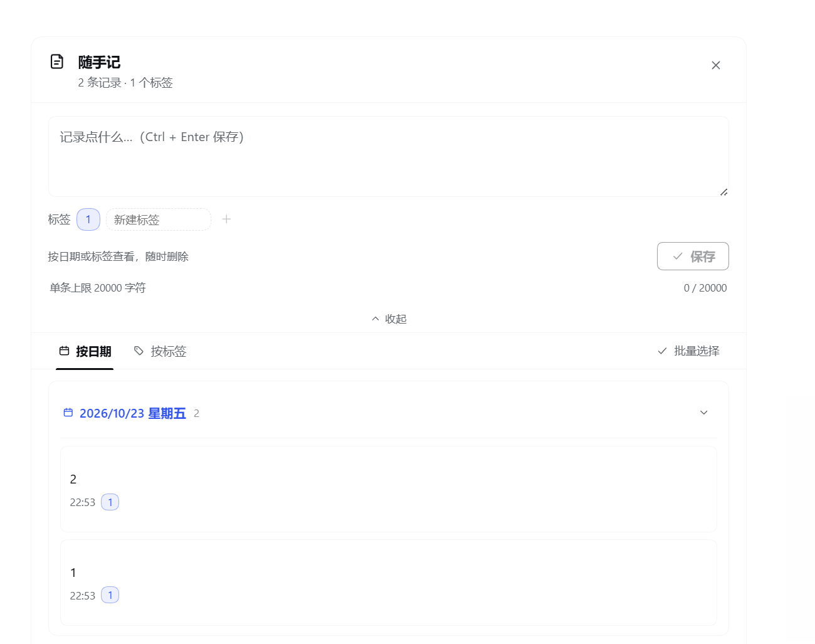Image resolution: width=815 pixels, height=644 pixels.
Task: Click the 保存 button
Action: tap(693, 256)
